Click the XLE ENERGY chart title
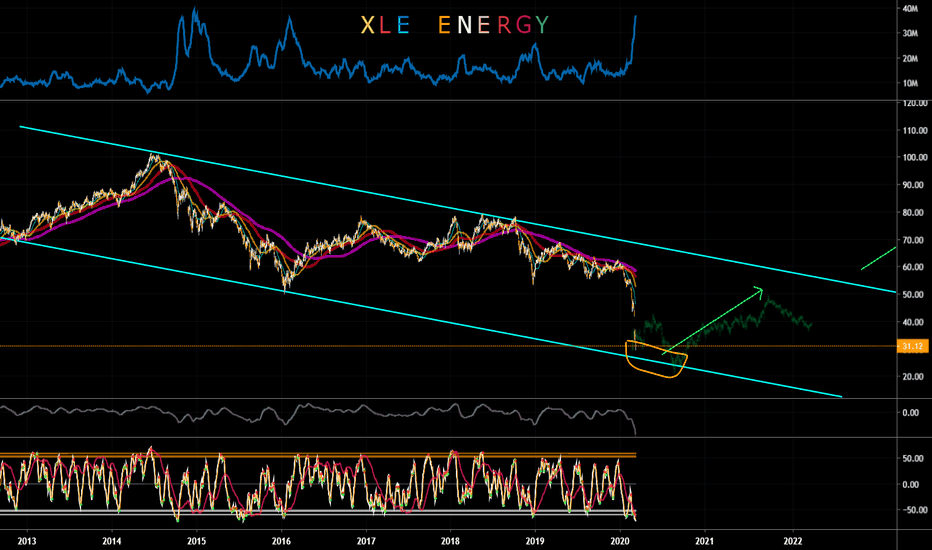The width and height of the screenshot is (932, 550). (455, 25)
